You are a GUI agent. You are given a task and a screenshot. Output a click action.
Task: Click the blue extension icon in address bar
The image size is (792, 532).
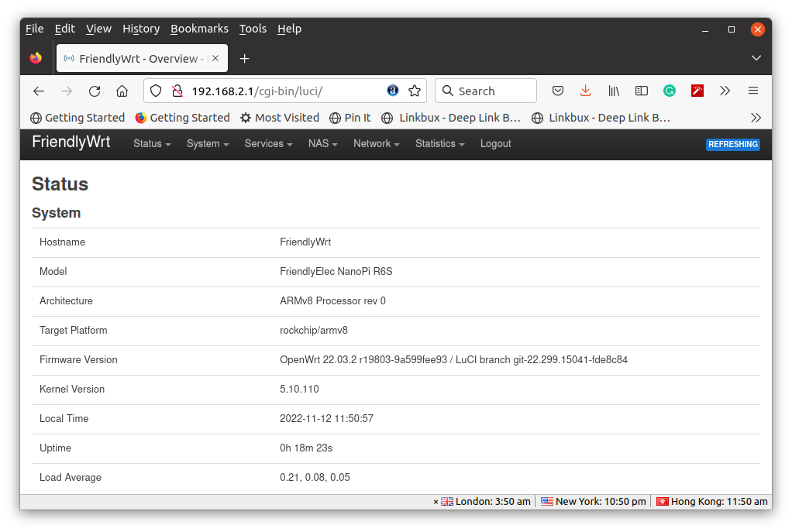point(392,91)
